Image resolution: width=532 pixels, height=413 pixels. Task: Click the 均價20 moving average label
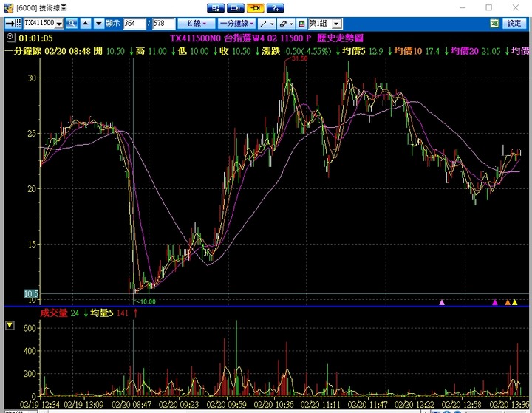tap(465, 51)
